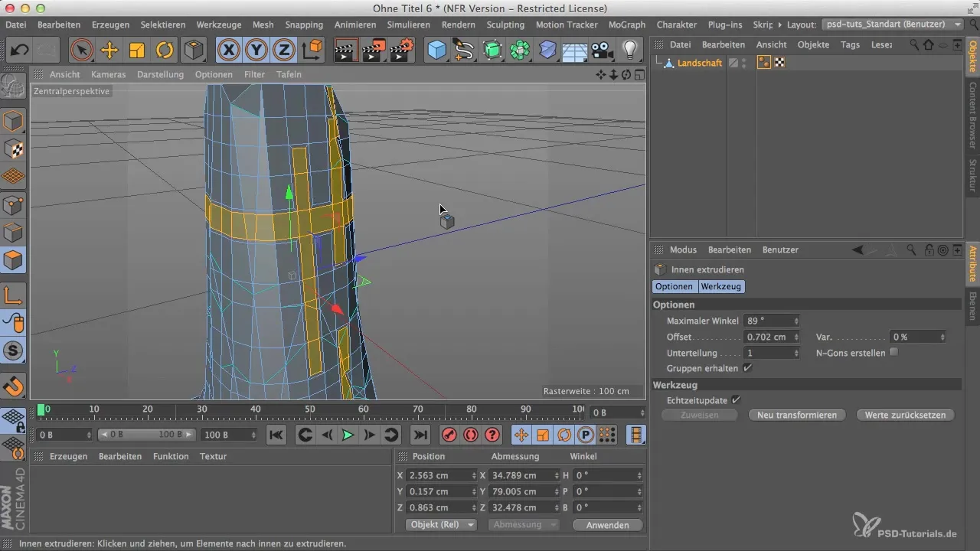Switch to polygon mode in left sidebar
Viewport: 980px width, 551px height.
pos(13,261)
